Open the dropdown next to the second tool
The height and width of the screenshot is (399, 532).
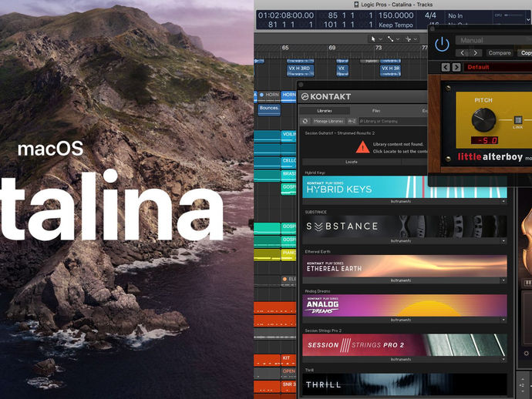[x=398, y=39]
